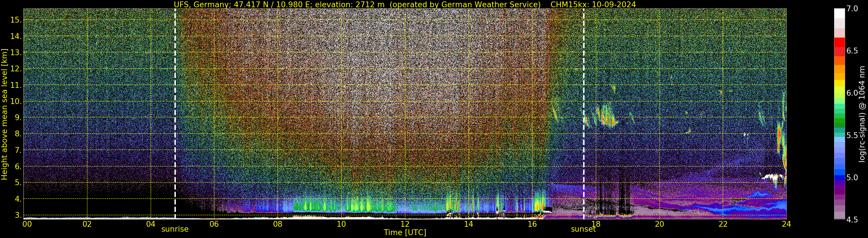Click the "CHM15kx: 10-09-2024" instrument date label
Image resolution: width=868 pixels, height=238 pixels.
593,4
